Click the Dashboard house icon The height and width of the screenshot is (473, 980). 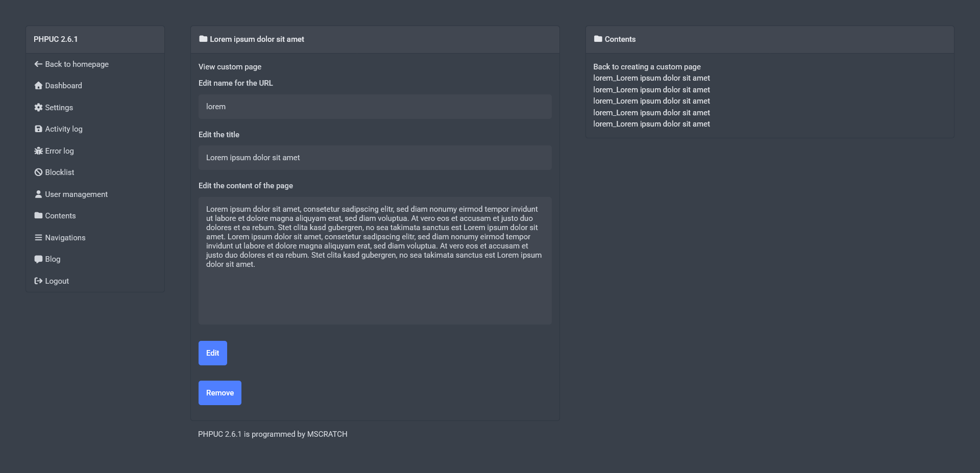(x=38, y=86)
